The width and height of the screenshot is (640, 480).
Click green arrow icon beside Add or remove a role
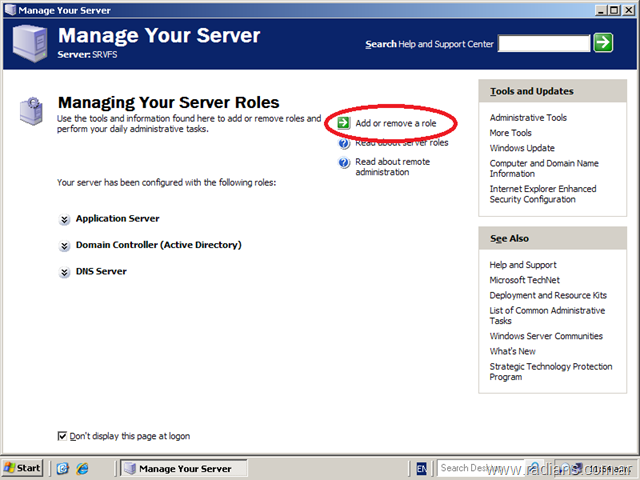click(x=343, y=123)
